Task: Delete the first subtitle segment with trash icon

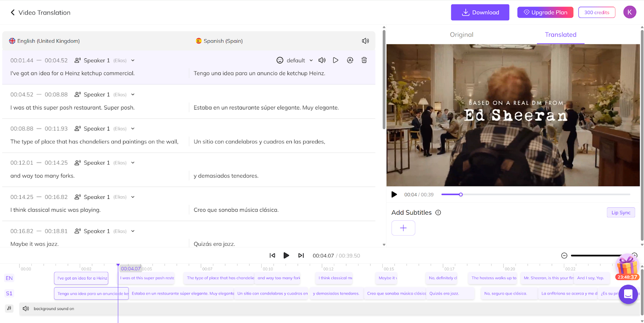Action: [364, 60]
